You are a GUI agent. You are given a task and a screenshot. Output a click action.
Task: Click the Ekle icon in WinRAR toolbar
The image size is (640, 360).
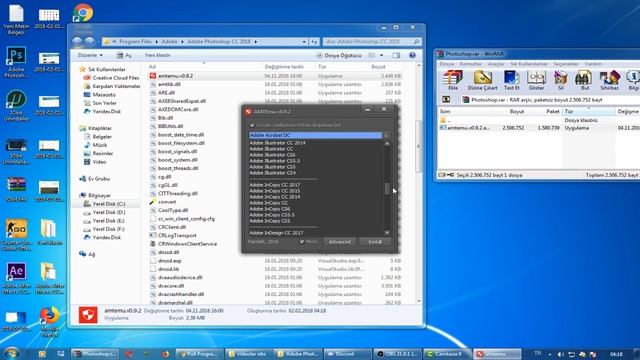(453, 80)
